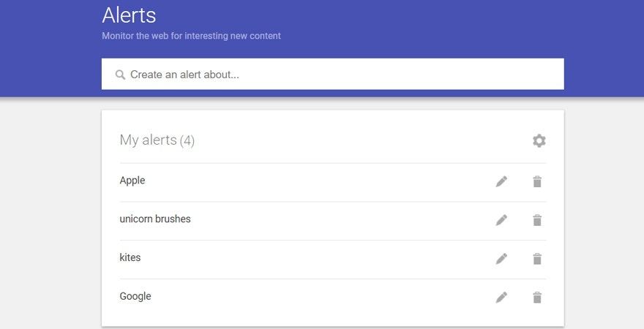644x329 pixels.
Task: Delete the unicorn brushes alert
Action: coord(537,220)
